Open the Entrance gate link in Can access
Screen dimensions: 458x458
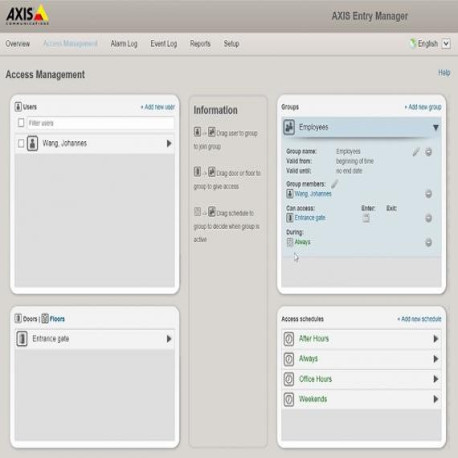(x=310, y=218)
